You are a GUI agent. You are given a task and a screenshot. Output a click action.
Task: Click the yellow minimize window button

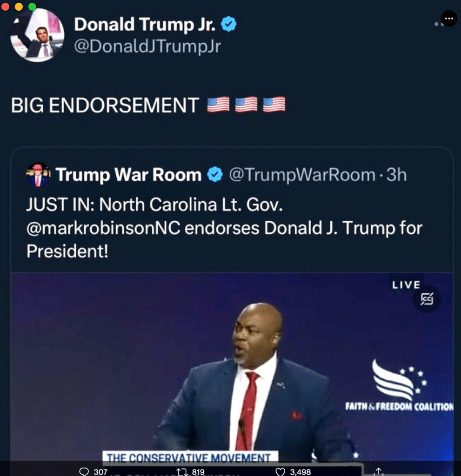click(x=19, y=7)
